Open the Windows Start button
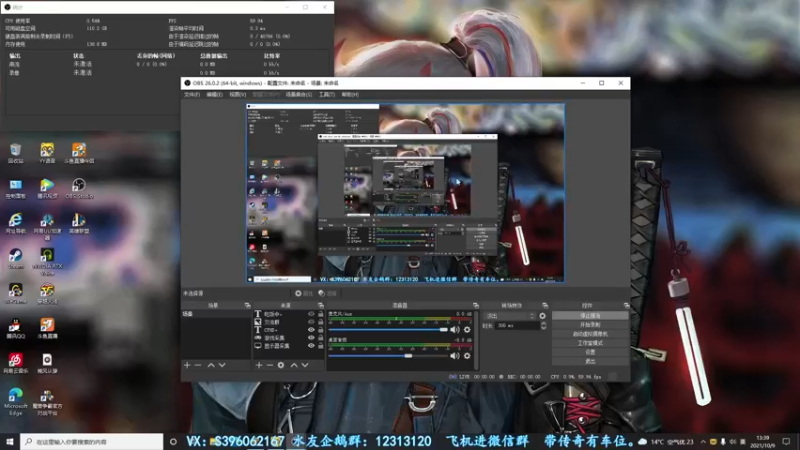Screen dimensions: 800x450 point(10,441)
